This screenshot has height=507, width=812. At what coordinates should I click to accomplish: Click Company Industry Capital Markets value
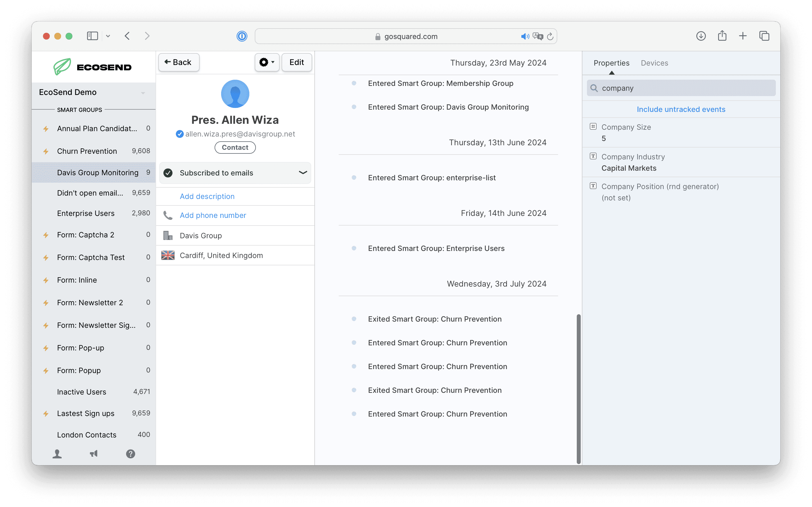tap(629, 168)
